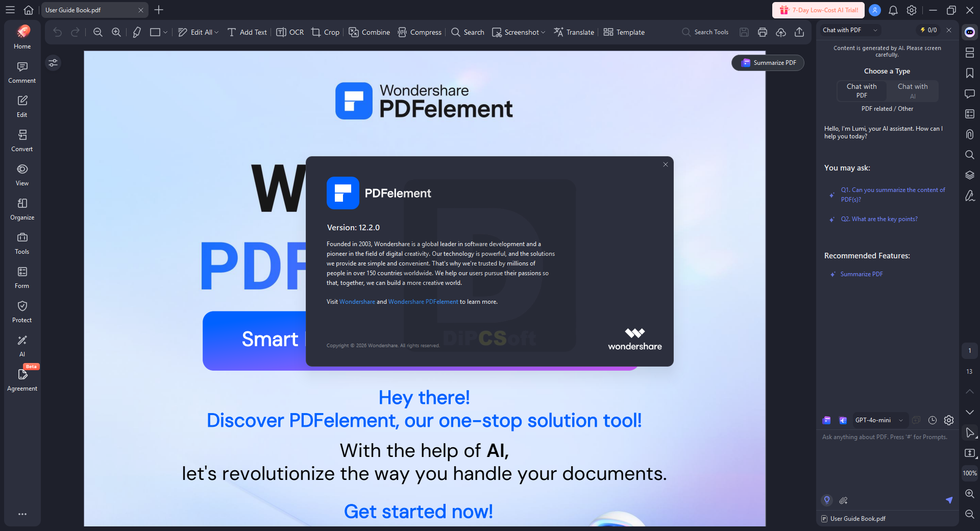Switch to View mode in the left sidebar
Screen dimensions: 980x531
coord(22,175)
